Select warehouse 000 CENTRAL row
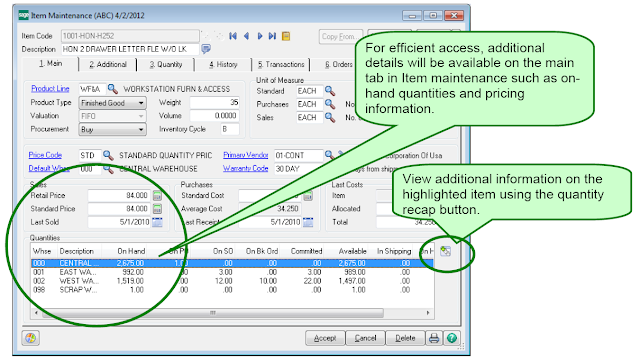Screen dimensions: 640x362 pyautogui.click(x=233, y=263)
